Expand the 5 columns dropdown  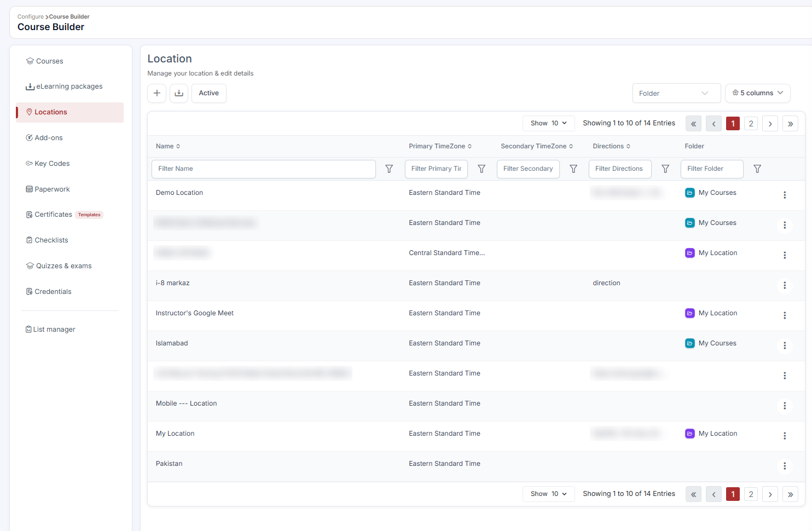tap(758, 93)
